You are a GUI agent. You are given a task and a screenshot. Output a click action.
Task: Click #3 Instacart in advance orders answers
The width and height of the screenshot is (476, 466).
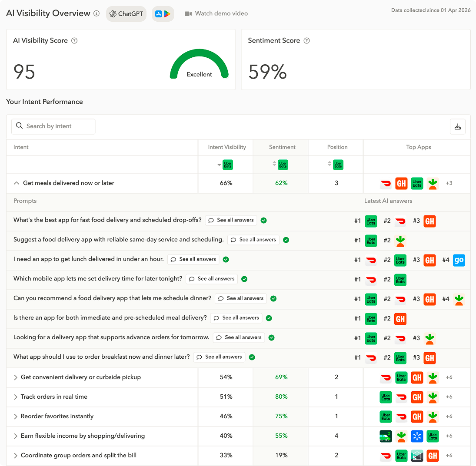(x=429, y=339)
